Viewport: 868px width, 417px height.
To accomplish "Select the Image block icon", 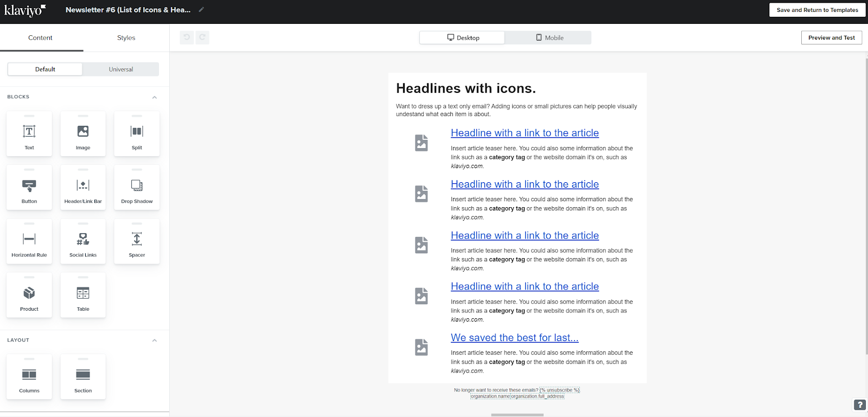I will (x=83, y=132).
